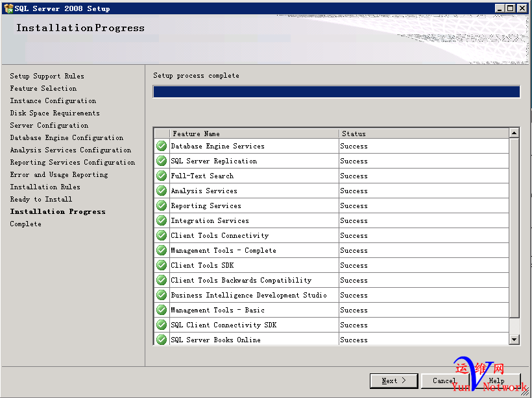Click the icon beside SQL Client Connectivity SDK
Screen dimensions: 532x398
162,325
